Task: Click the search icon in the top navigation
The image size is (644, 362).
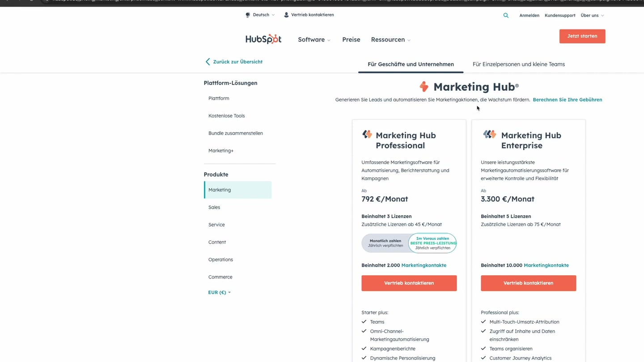Action: point(506,15)
